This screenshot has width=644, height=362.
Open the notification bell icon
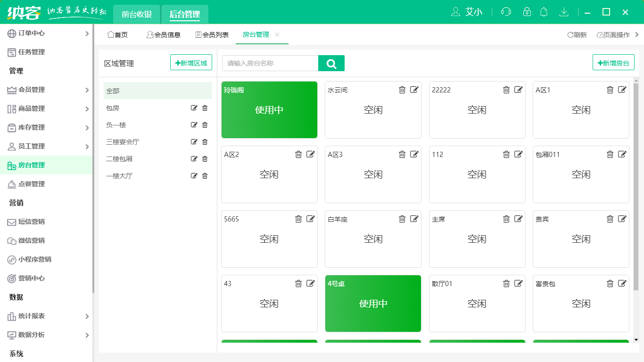point(544,12)
